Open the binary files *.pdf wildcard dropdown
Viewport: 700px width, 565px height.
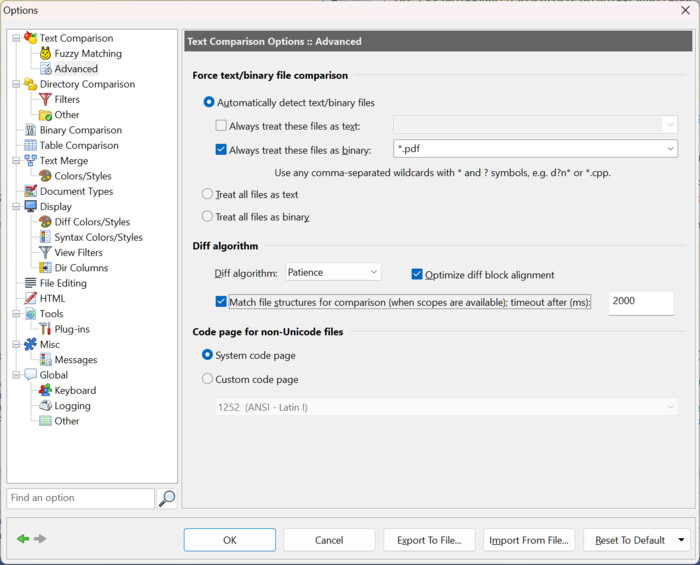pyautogui.click(x=670, y=149)
